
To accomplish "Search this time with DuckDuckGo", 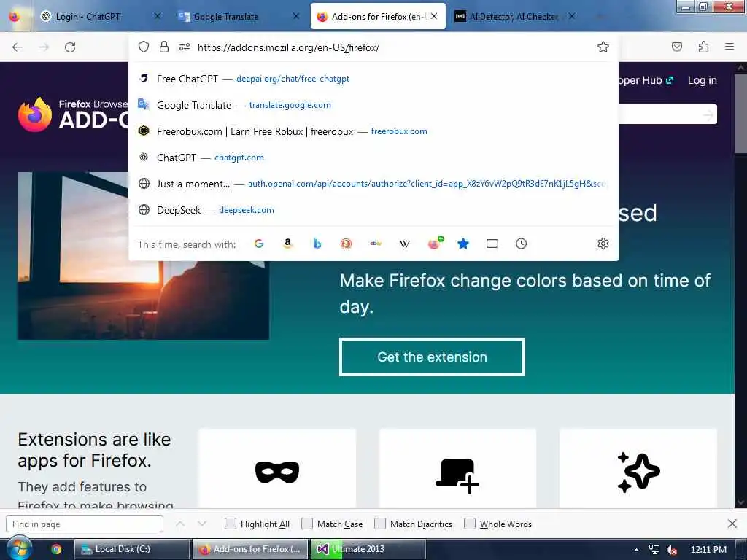I will [x=347, y=244].
